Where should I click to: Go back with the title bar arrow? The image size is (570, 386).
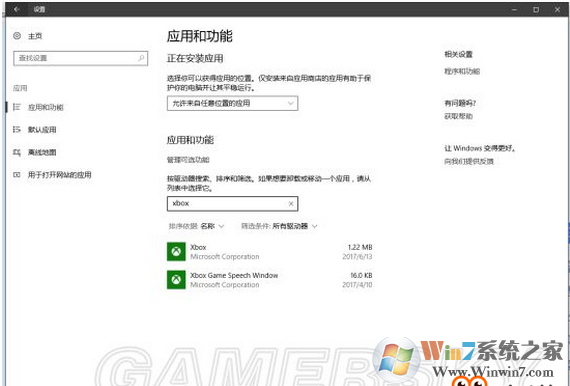pyautogui.click(x=17, y=9)
